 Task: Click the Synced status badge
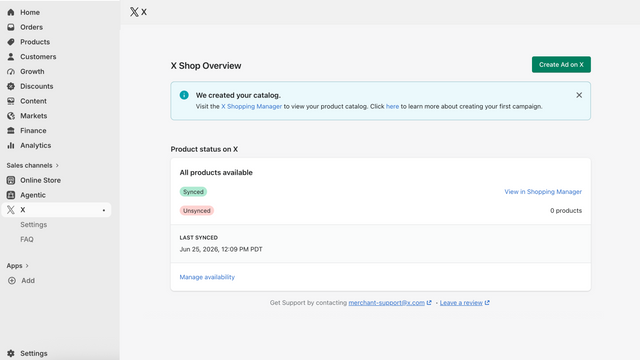193,191
